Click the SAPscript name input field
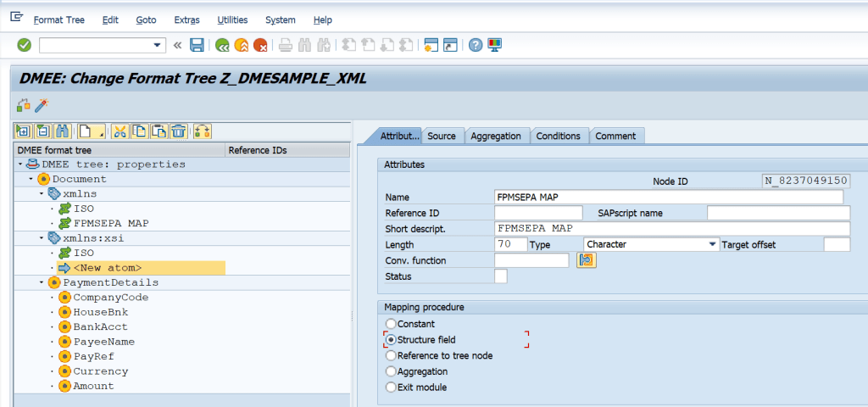 tap(778, 213)
